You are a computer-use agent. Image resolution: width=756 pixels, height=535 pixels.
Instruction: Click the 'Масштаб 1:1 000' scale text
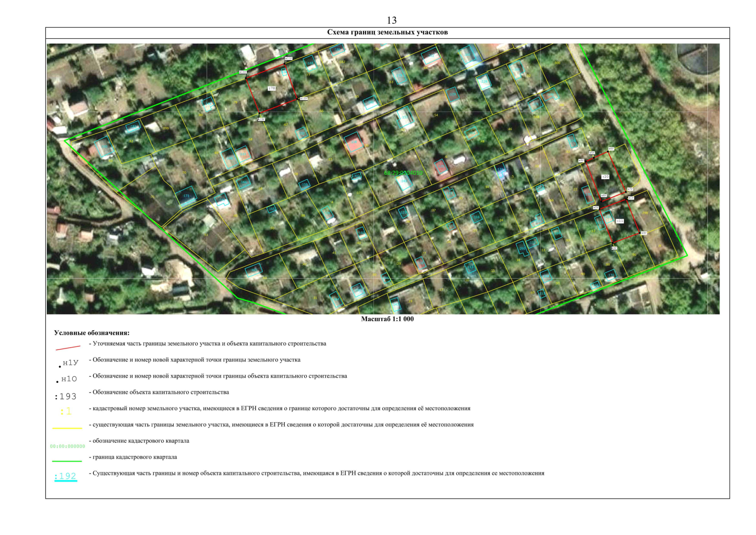pyautogui.click(x=387, y=319)
